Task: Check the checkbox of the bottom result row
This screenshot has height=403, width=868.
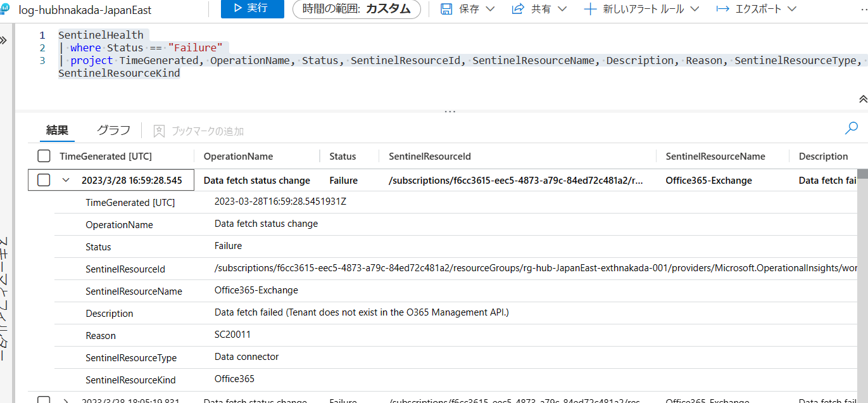Action: click(x=44, y=400)
